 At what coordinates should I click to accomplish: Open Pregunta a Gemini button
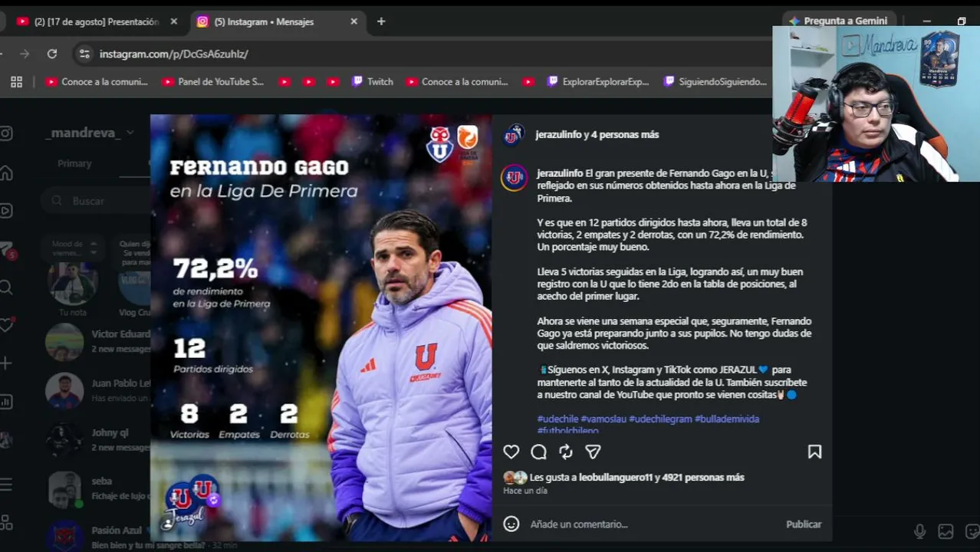(837, 21)
